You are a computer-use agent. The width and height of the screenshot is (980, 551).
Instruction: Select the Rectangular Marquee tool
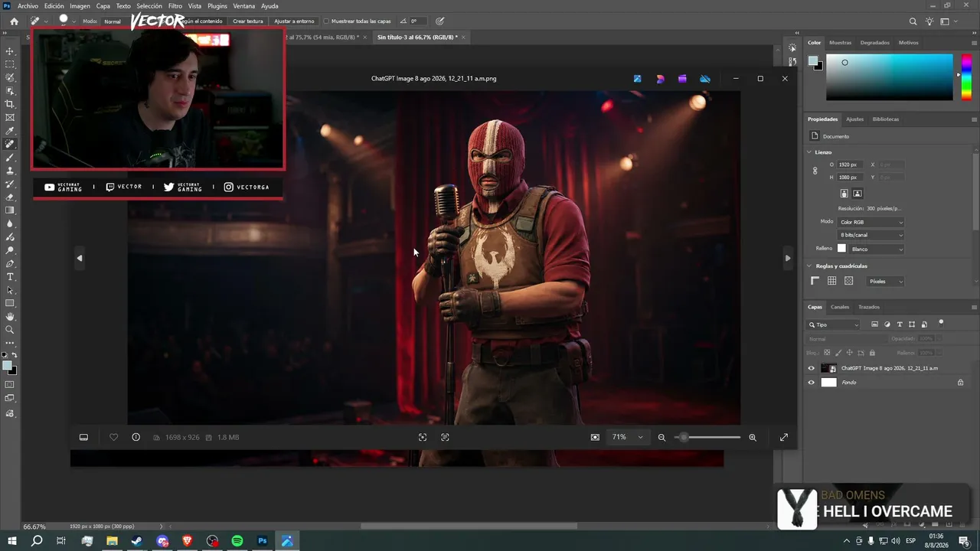click(x=10, y=64)
